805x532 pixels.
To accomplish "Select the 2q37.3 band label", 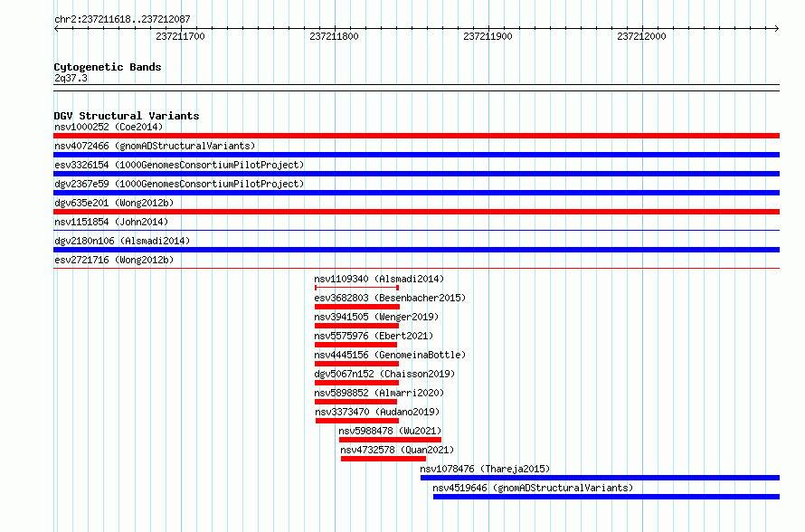I will 71,78.
